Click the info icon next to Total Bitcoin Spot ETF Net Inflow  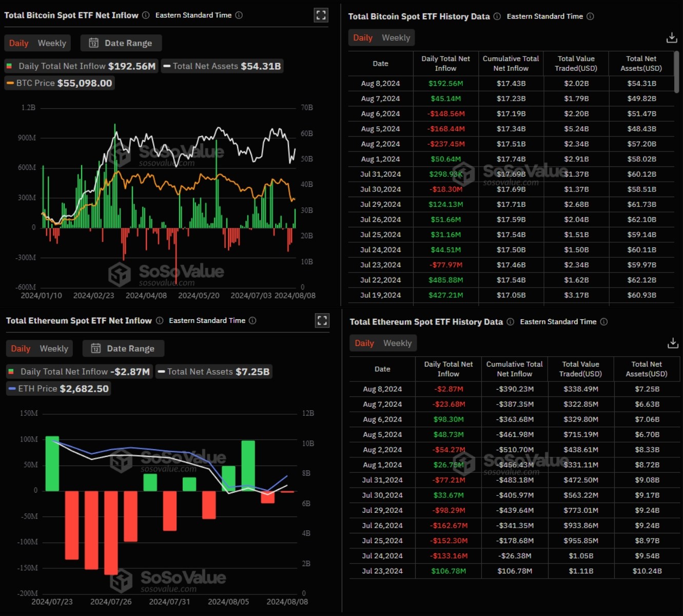point(146,15)
